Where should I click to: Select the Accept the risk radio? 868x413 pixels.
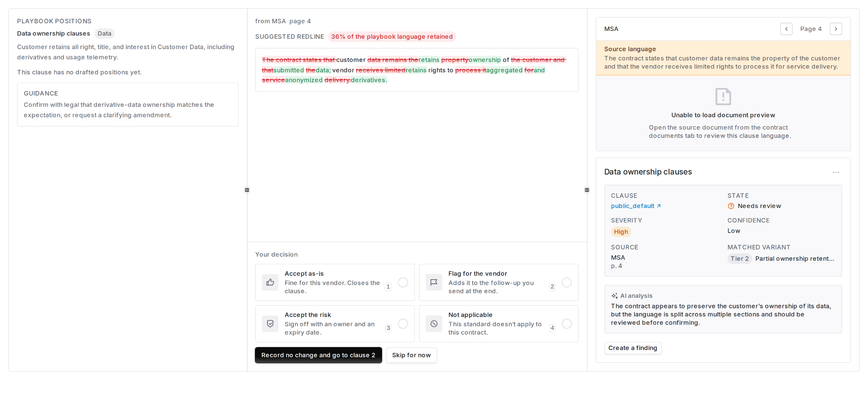pos(403,324)
